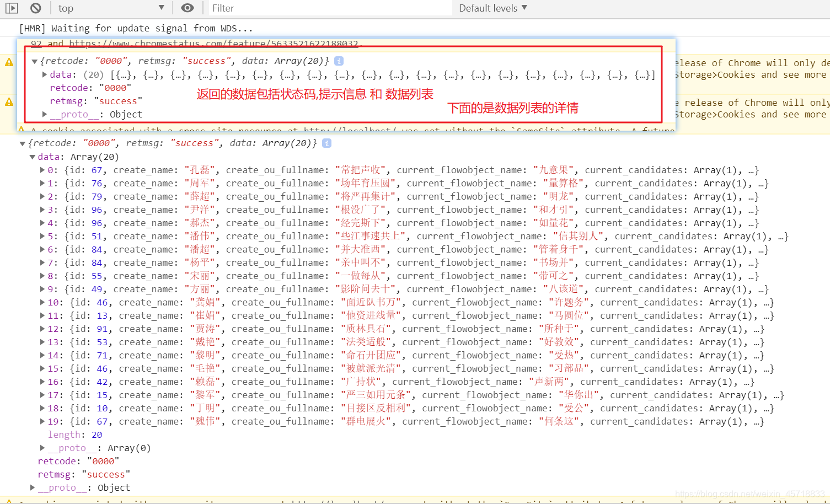Expand array item 11 with id 13
830x504 pixels.
[x=42, y=315]
